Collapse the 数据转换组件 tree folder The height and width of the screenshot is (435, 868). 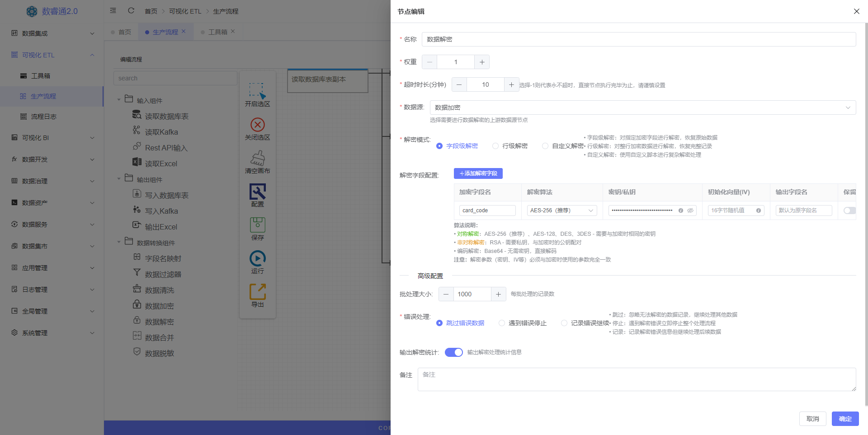119,242
